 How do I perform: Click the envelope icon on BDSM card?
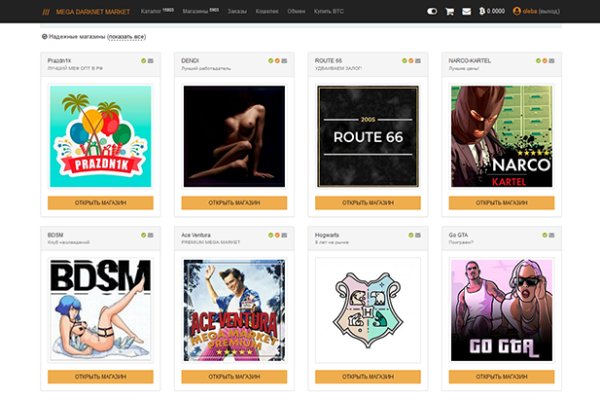150,235
